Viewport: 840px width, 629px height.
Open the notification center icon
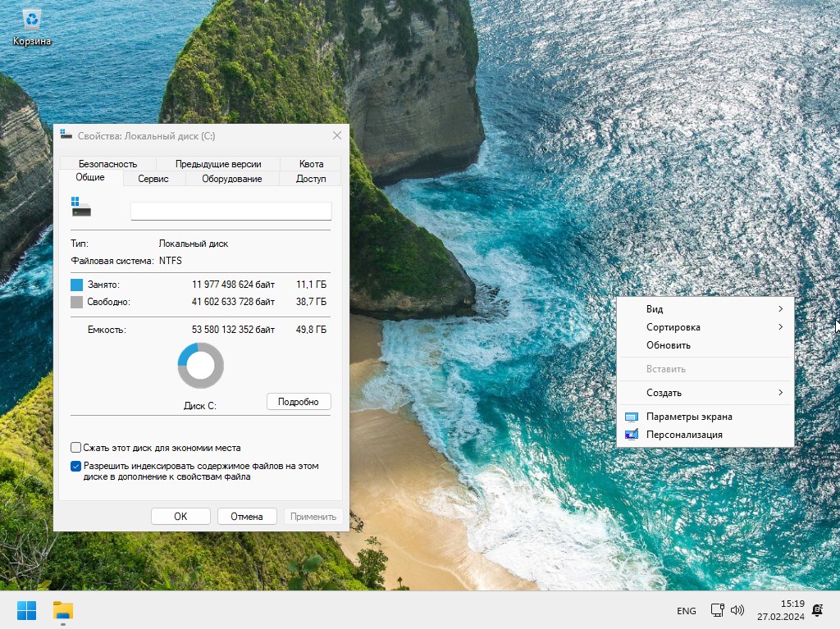(818, 609)
